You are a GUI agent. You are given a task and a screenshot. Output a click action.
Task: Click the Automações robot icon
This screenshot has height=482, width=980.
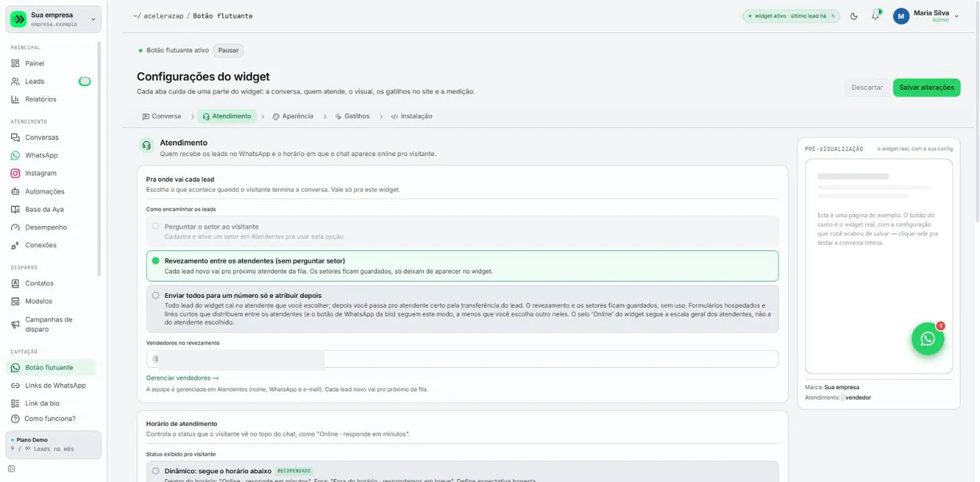click(15, 192)
